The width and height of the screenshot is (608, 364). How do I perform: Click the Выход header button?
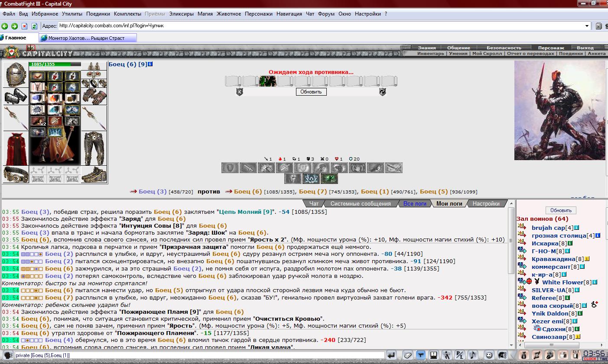585,48
